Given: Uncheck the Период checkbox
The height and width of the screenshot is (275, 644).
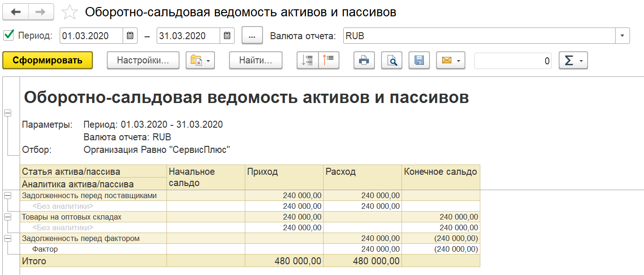Looking at the screenshot, I should (8, 35).
